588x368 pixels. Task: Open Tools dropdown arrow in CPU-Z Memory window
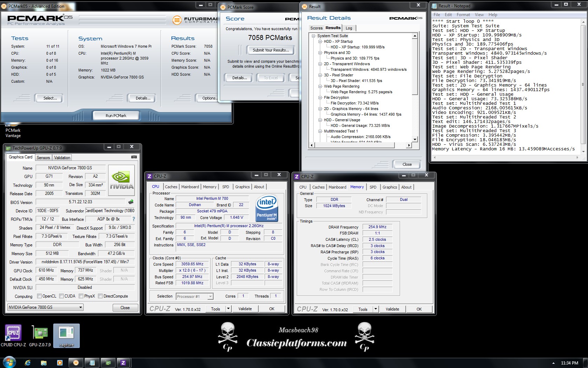click(376, 309)
